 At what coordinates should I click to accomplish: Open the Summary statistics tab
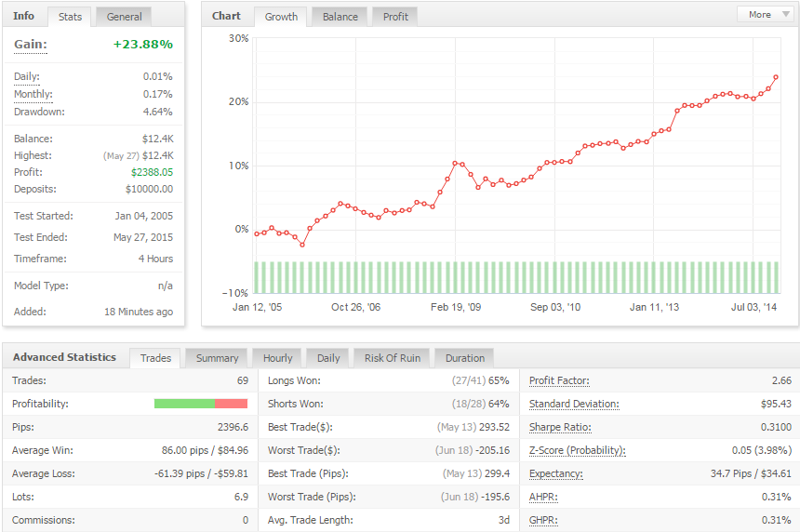[x=217, y=358]
